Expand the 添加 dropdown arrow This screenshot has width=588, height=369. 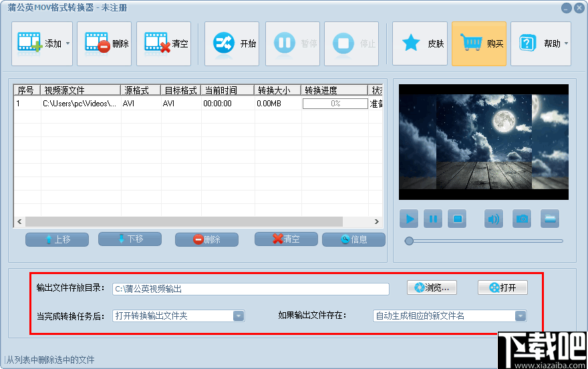[x=68, y=43]
